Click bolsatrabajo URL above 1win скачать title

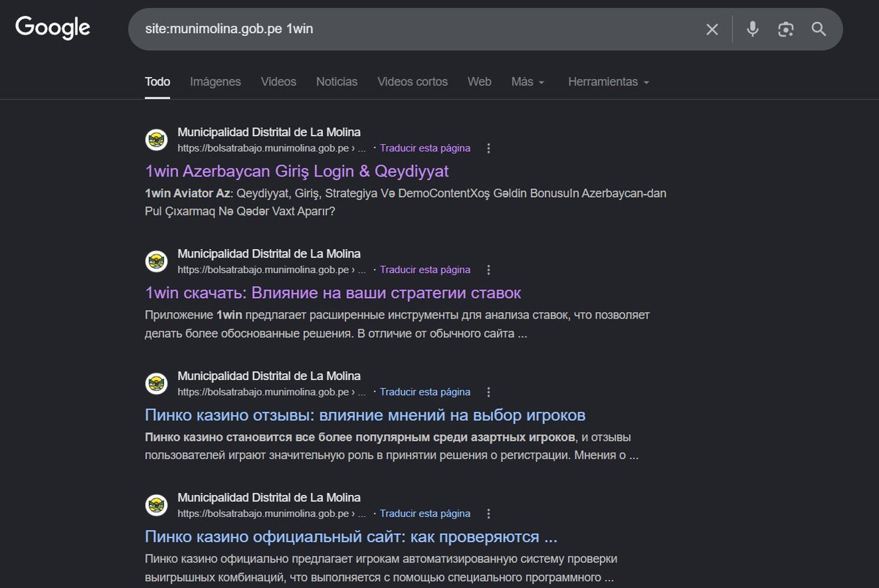[272, 269]
